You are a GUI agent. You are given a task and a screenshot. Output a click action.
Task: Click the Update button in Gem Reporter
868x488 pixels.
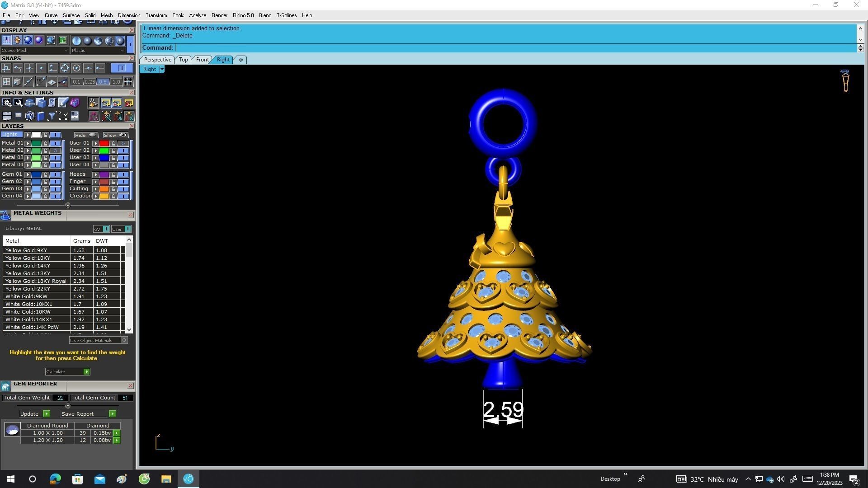click(x=34, y=414)
